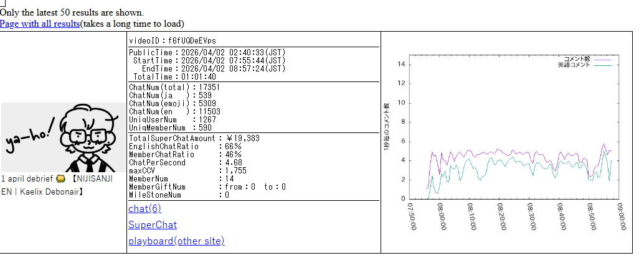Click the stream title '1 april debrief'

coord(29,179)
